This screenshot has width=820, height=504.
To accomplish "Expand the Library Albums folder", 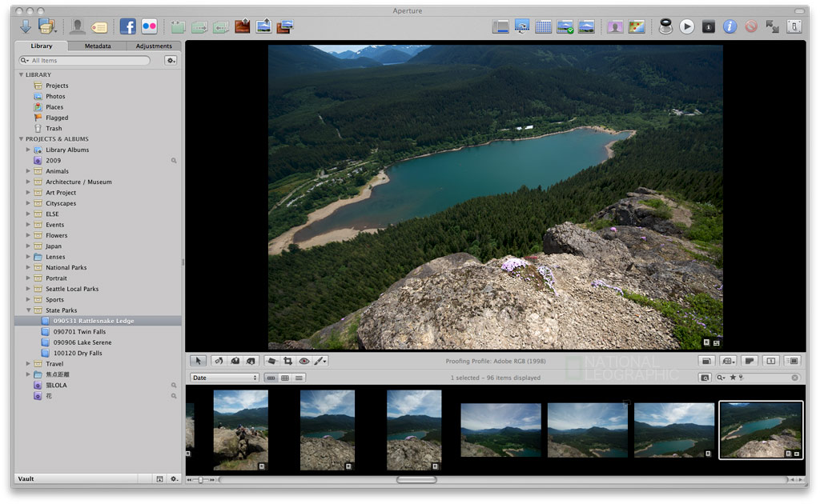I will 28,150.
